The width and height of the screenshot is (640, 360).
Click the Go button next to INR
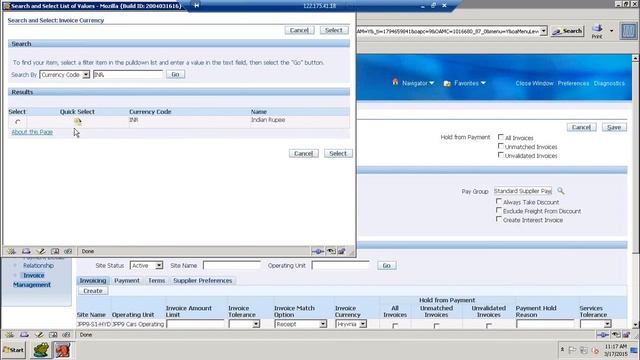click(x=175, y=74)
